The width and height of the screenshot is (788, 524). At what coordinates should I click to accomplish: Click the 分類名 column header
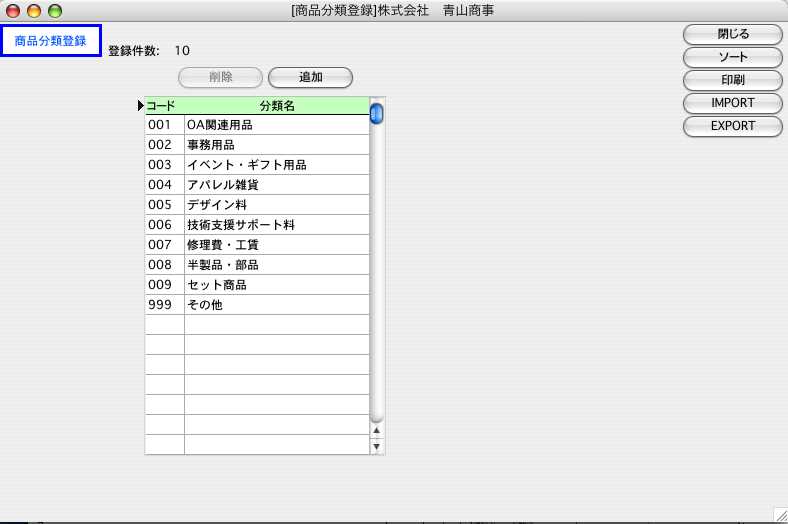point(276,105)
